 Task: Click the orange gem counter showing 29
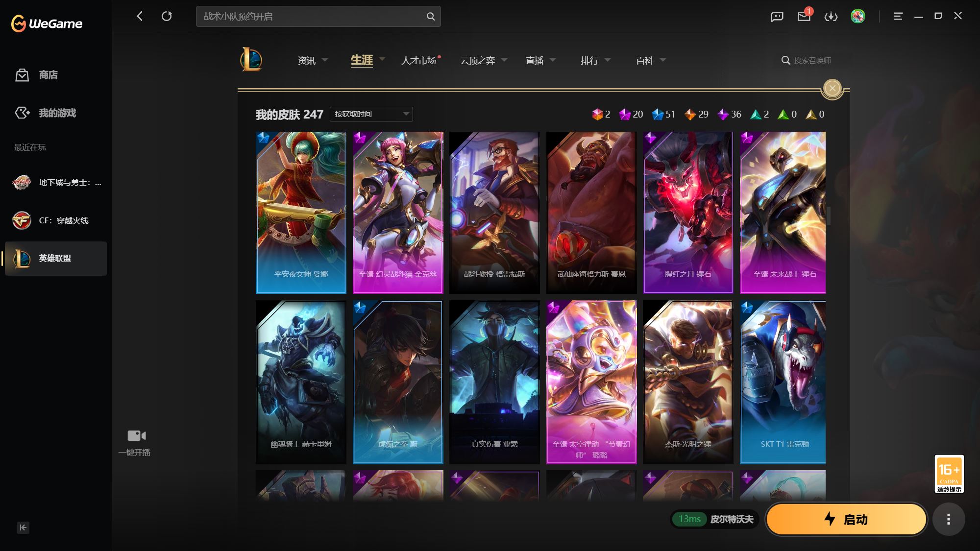tap(696, 114)
